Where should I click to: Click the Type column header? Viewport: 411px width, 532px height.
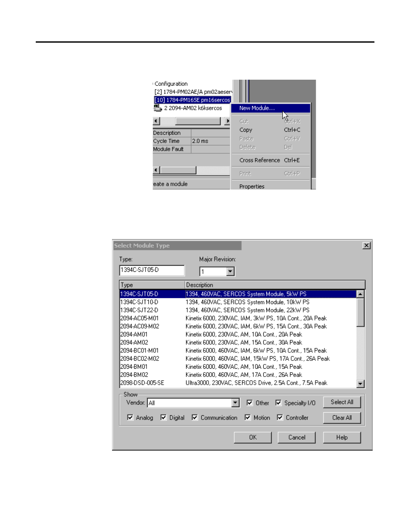(152, 285)
